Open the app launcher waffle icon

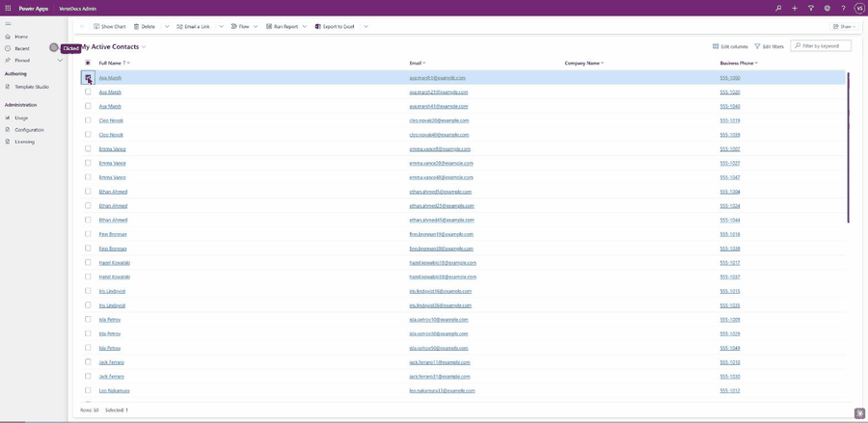[8, 9]
